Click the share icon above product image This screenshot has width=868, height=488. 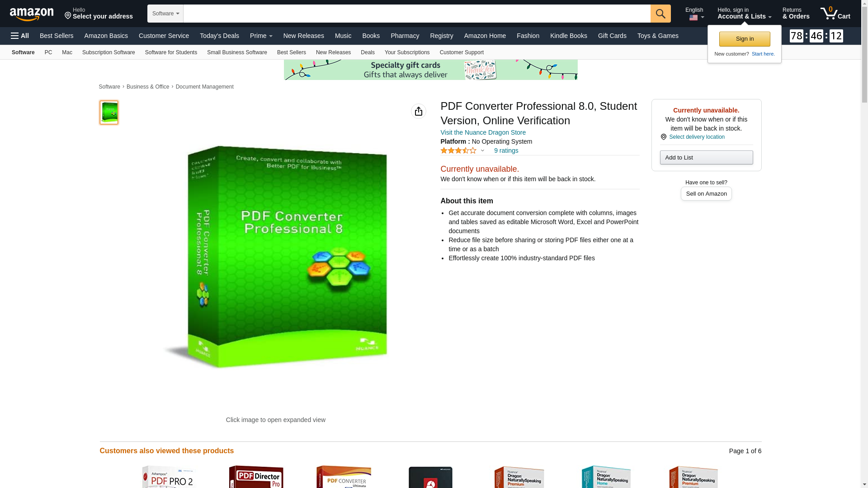click(x=419, y=111)
